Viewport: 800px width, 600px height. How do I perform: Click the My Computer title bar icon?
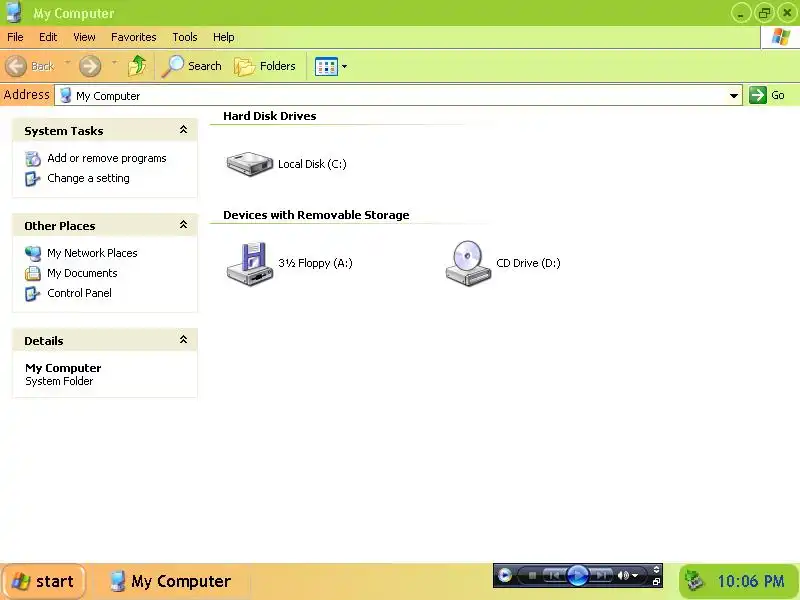(14, 12)
